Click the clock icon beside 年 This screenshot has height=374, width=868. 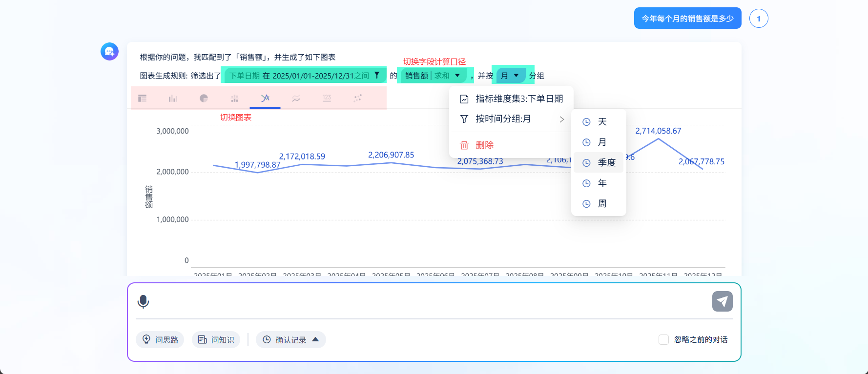pyautogui.click(x=587, y=183)
